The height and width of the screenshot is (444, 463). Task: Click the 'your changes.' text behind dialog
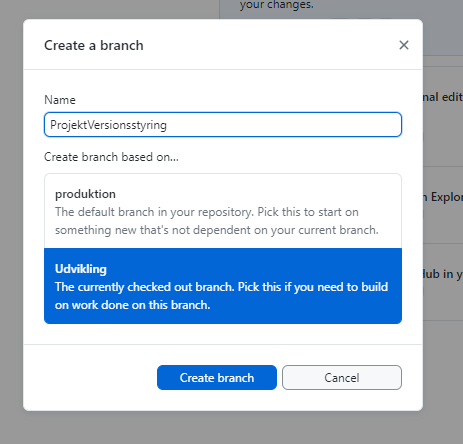277,5
